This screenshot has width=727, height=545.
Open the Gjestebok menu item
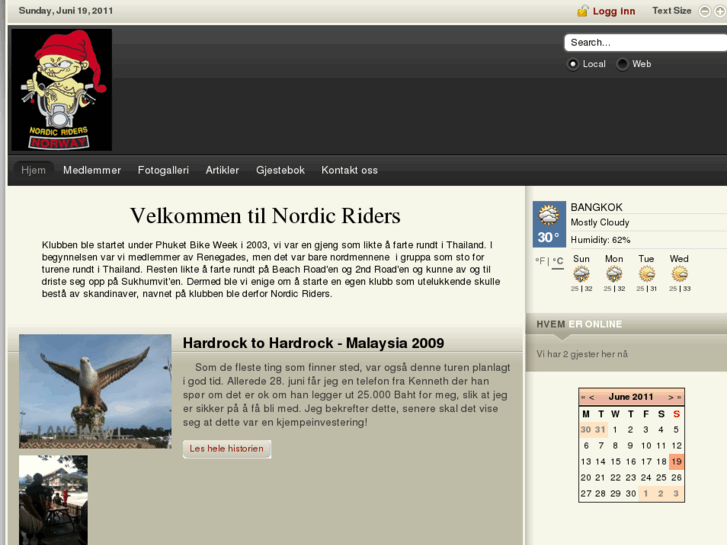(280, 170)
